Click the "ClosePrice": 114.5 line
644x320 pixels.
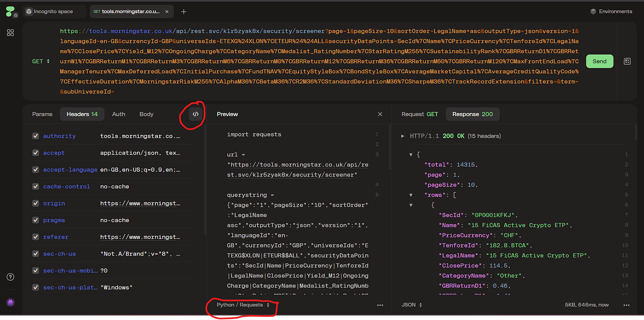tap(475, 266)
